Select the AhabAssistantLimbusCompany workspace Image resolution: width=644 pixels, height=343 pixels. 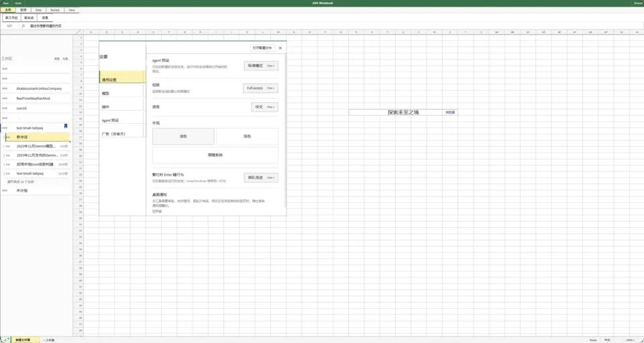pos(36,88)
